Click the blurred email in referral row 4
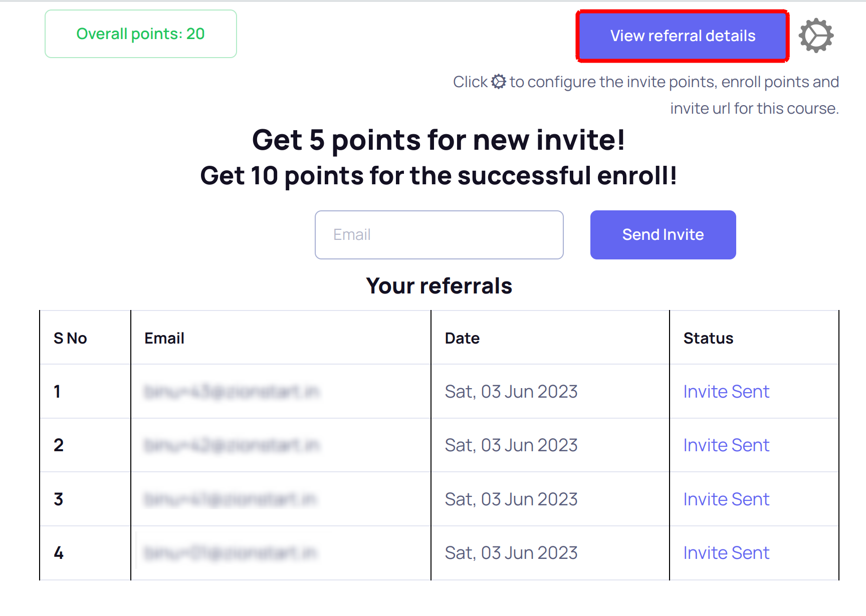This screenshot has height=616, width=866. tap(231, 553)
